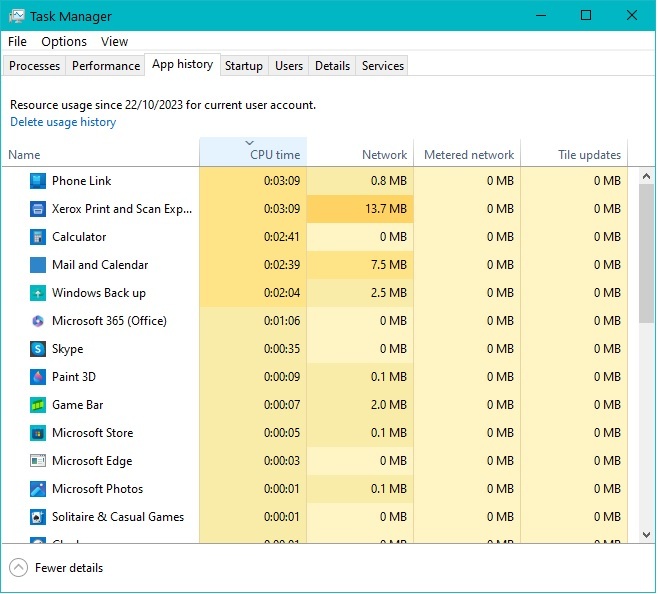Click the Paint 3D icon

pyautogui.click(x=38, y=377)
